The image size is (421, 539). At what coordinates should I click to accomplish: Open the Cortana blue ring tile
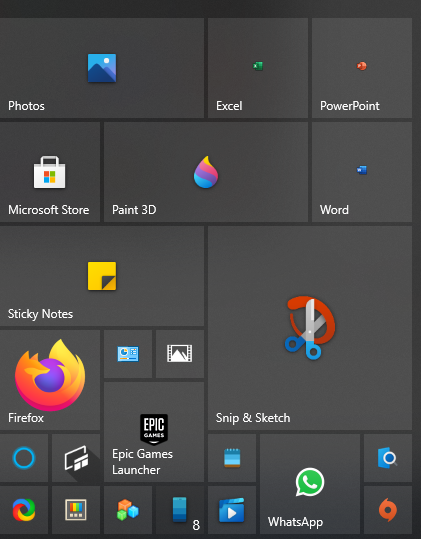tap(24, 458)
